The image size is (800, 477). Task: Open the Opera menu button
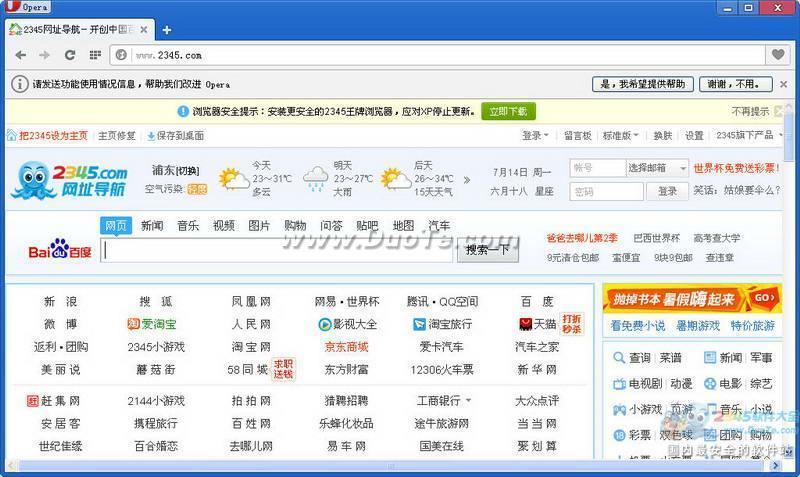28,7
